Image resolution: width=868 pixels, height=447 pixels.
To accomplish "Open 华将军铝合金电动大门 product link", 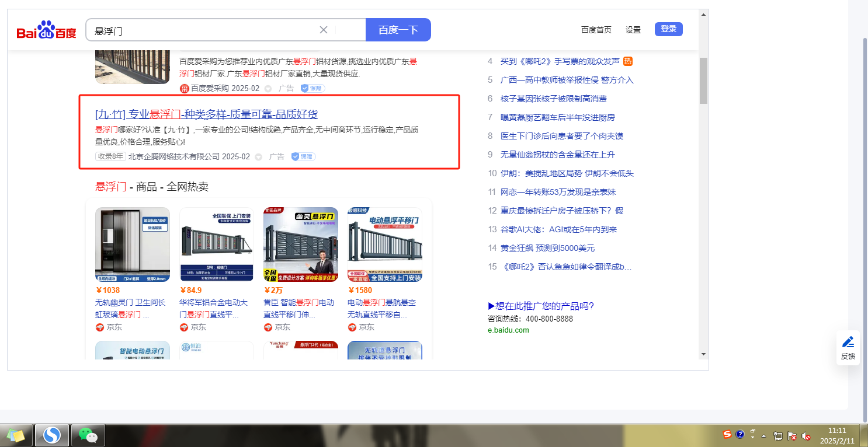I will (x=214, y=309).
